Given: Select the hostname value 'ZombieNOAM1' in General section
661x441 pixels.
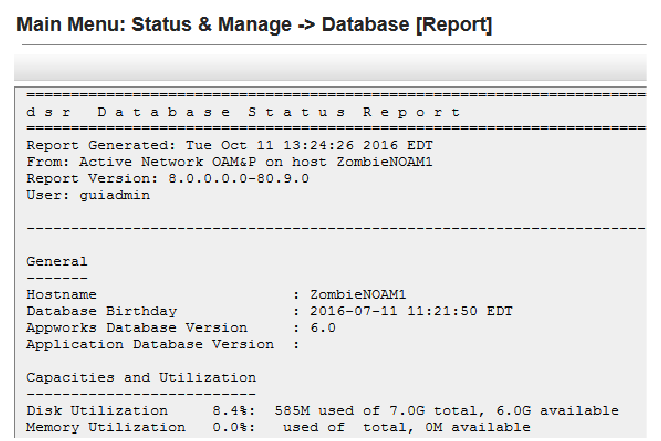Looking at the screenshot, I should [358, 295].
